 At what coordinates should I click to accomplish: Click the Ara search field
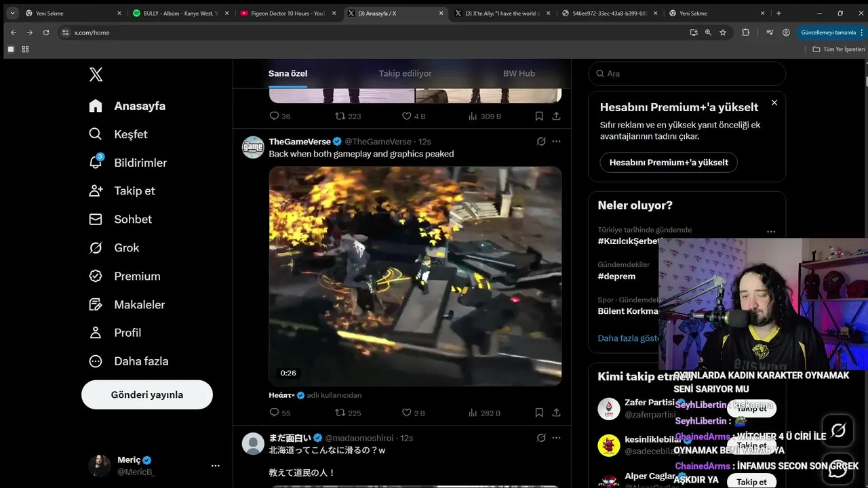(687, 73)
